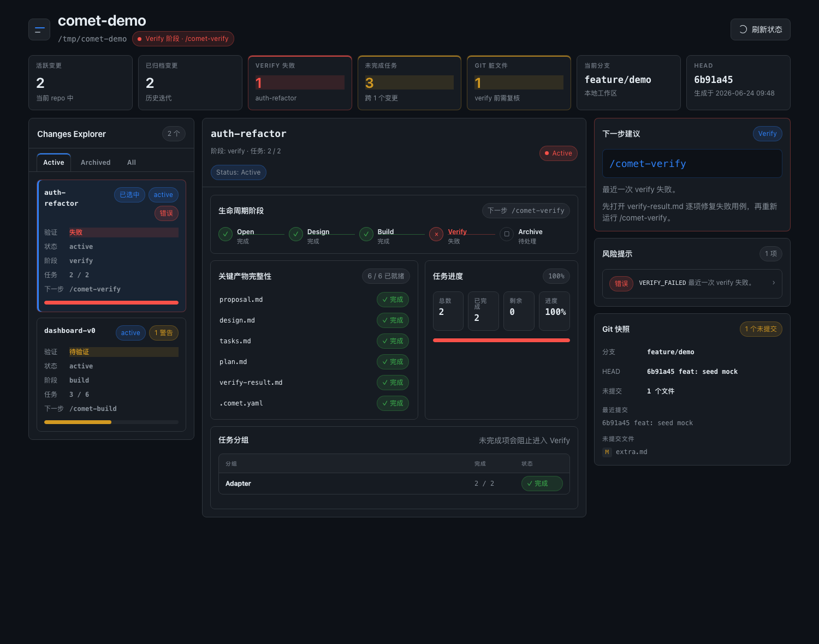Click the active badge on dashboard-v0 card

(x=130, y=333)
